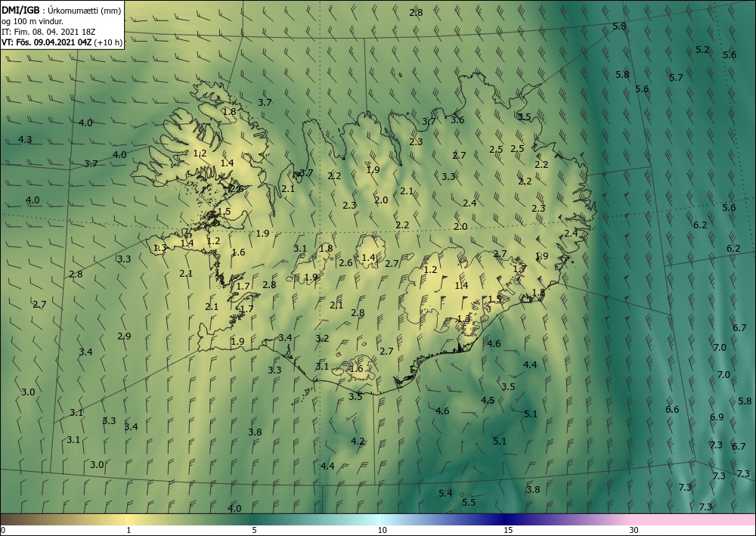Select the '15' tick label on the color bar

click(508, 531)
